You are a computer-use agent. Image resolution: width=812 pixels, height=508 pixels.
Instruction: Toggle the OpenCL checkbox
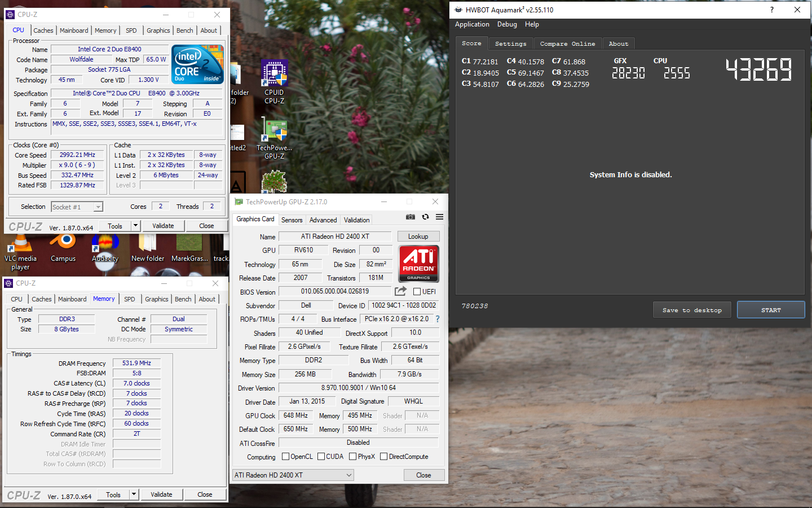285,457
